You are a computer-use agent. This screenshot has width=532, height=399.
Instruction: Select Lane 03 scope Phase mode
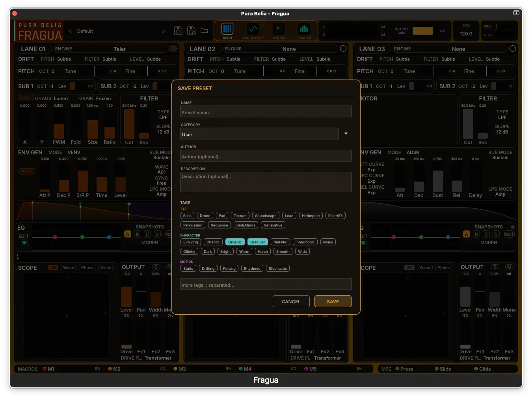point(443,267)
